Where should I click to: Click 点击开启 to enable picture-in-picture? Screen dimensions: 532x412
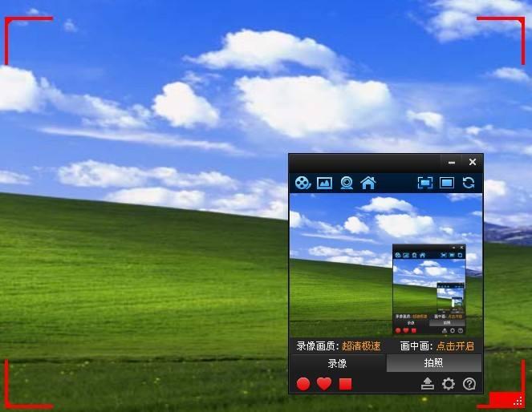(x=455, y=346)
